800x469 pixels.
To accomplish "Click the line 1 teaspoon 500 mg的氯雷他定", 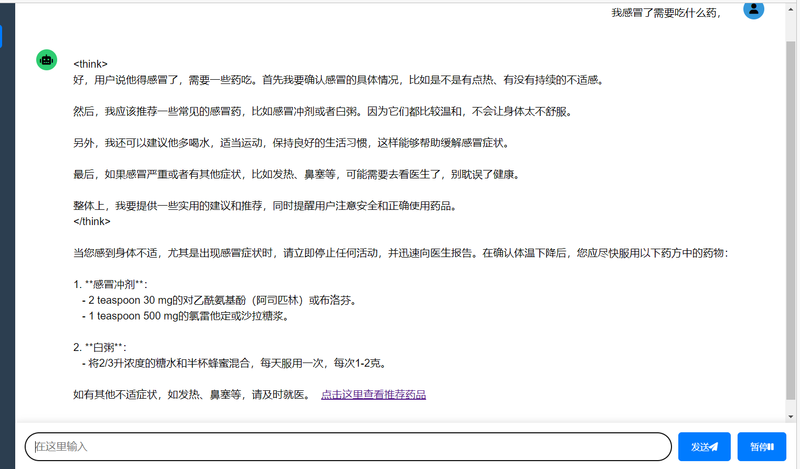I will tap(186, 316).
